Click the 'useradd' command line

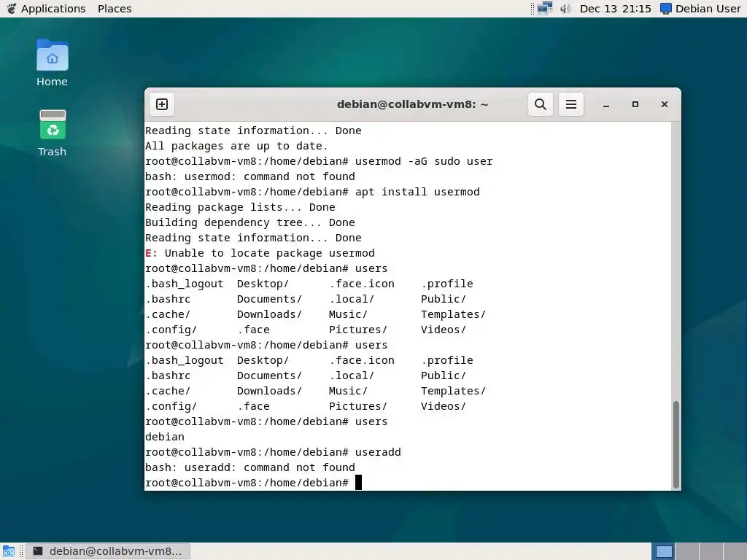click(x=273, y=452)
